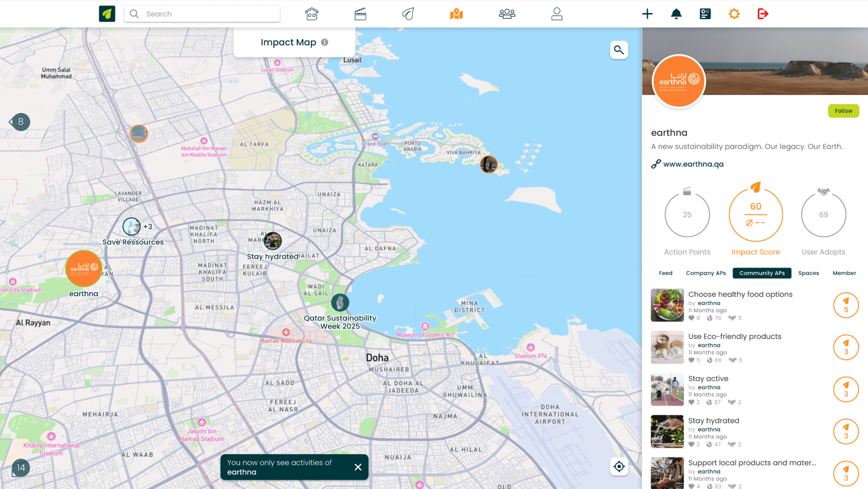The image size is (868, 489).
Task: Click the Impact Map info icon
Action: pyautogui.click(x=324, y=42)
